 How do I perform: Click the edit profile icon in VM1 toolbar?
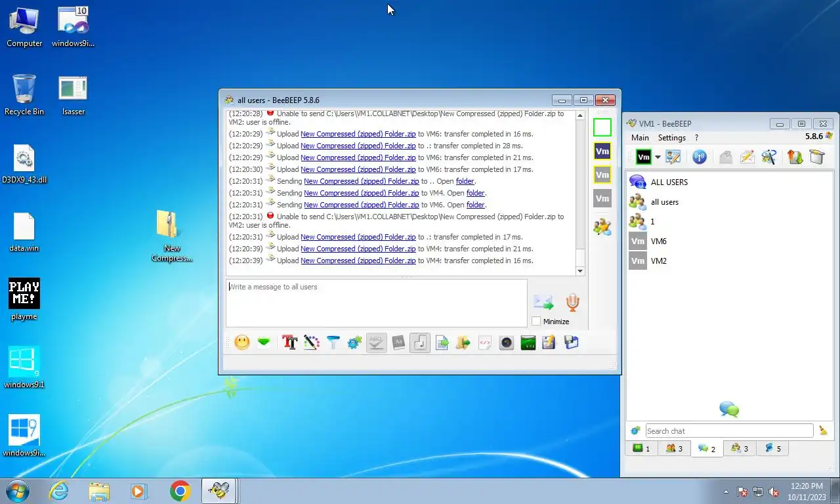coord(673,157)
